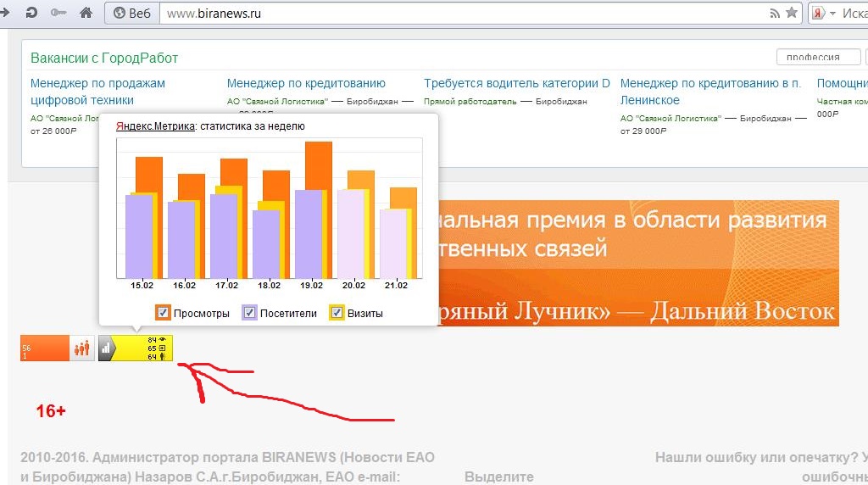This screenshot has height=485, width=868.
Task: Click salary text от 26 000₽
Action: point(53,131)
